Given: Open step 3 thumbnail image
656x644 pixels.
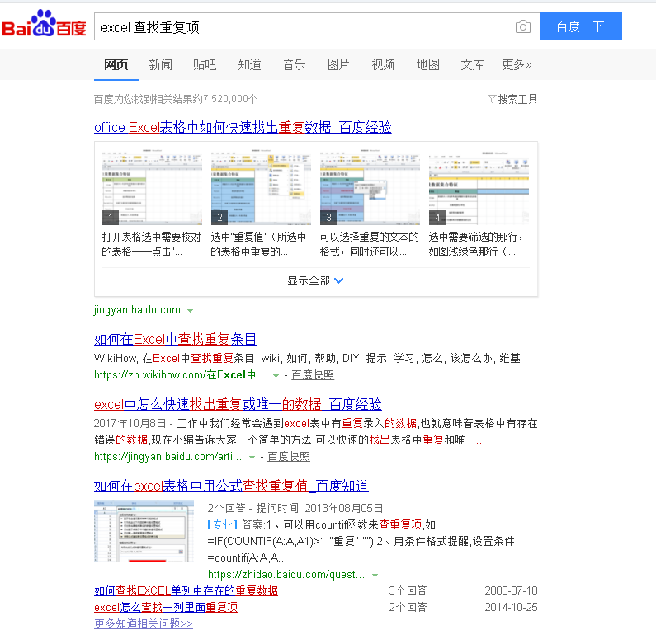Looking at the screenshot, I should pyautogui.click(x=370, y=187).
